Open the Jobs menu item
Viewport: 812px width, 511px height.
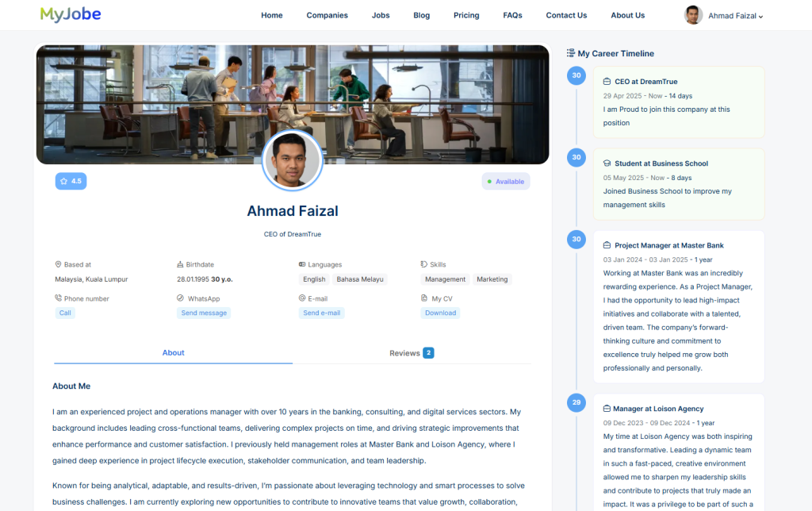[x=381, y=16]
